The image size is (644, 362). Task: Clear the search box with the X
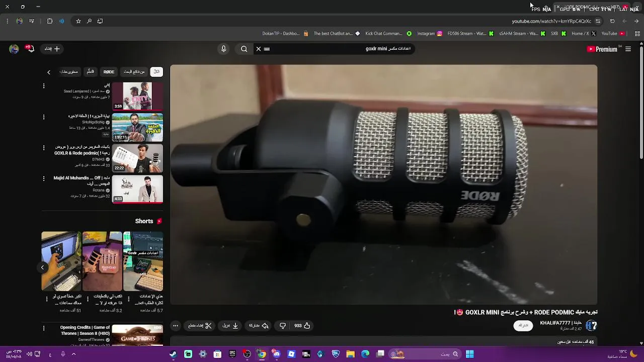tap(259, 49)
